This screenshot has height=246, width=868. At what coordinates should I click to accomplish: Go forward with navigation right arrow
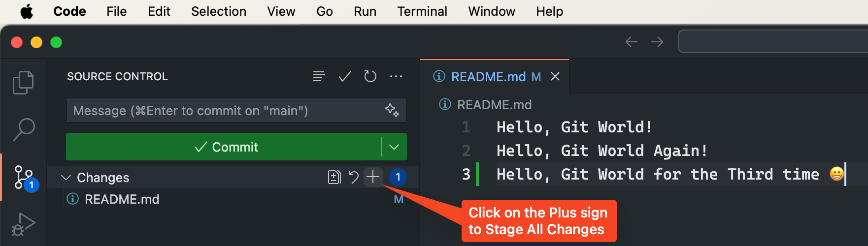point(657,42)
